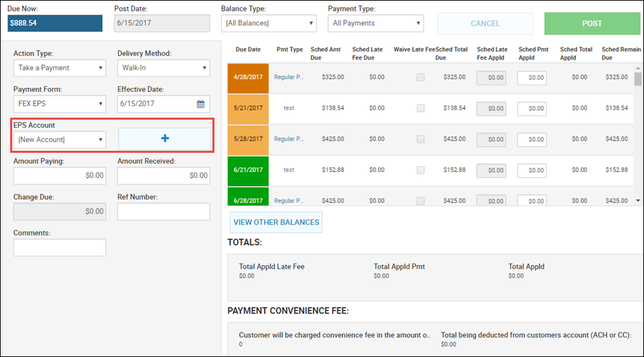This screenshot has width=644, height=357.
Task: Check Waive Late Fee for 6/28/2017 row
Action: 421,201
